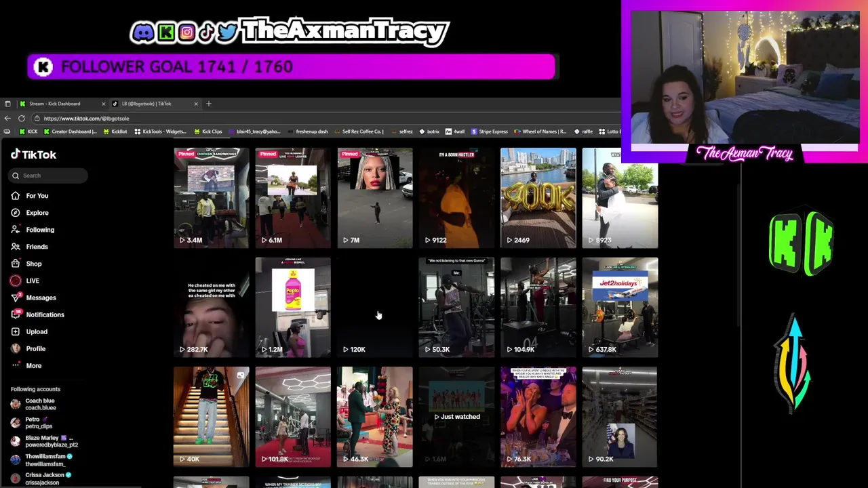Click the browser address bar
Viewport: 868px width, 488px height.
pos(325,118)
